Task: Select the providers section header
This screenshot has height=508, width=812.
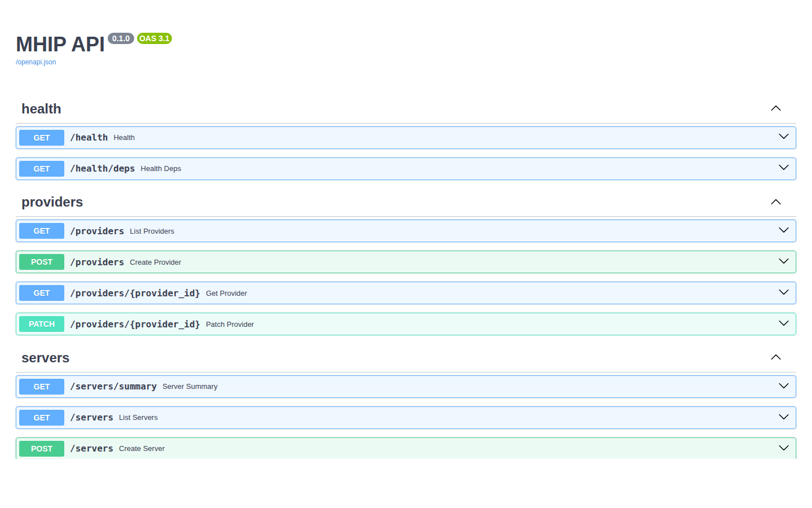Action: [52, 202]
